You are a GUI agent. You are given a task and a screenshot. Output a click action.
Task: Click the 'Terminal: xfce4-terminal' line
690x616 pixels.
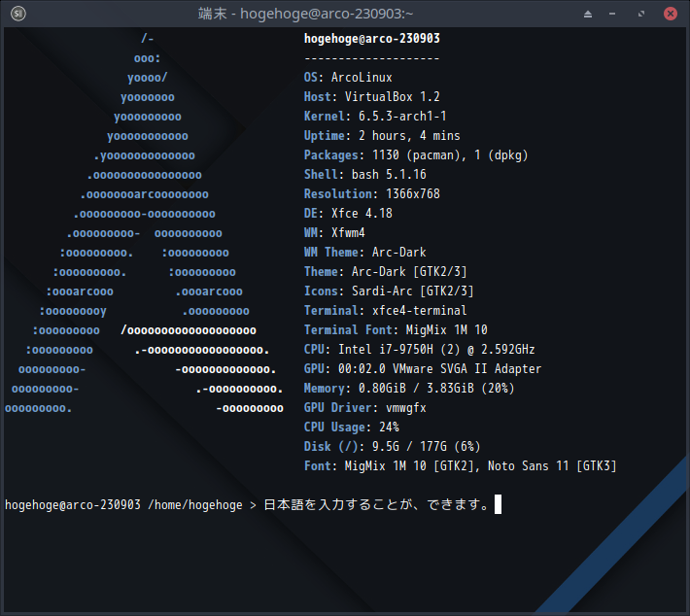click(386, 310)
